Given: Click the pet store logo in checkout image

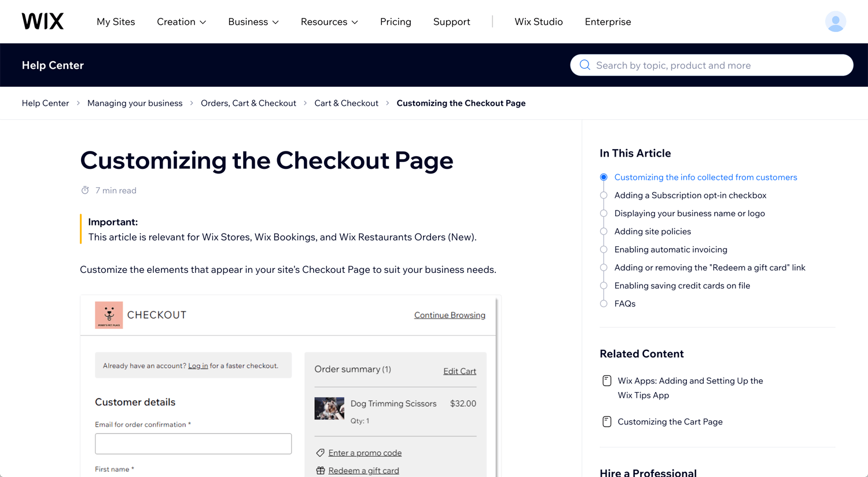Looking at the screenshot, I should 109,315.
